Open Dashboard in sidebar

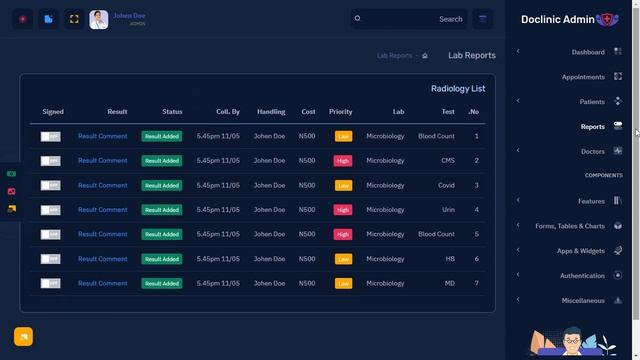click(x=588, y=52)
